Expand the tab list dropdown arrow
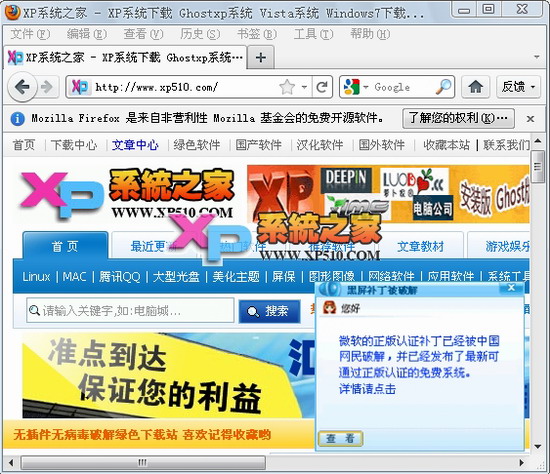Viewport: 550px width, 474px height. click(536, 57)
